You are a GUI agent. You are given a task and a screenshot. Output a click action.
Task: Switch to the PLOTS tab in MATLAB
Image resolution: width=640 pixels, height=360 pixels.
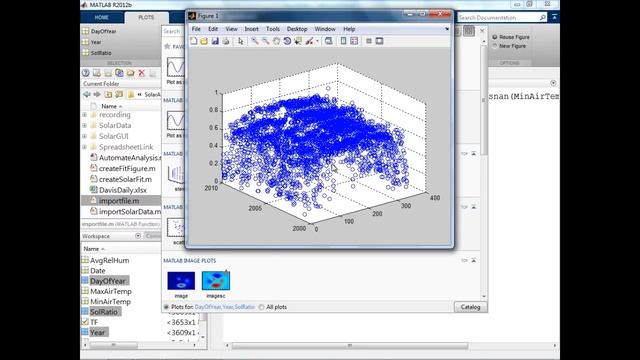pyautogui.click(x=146, y=18)
